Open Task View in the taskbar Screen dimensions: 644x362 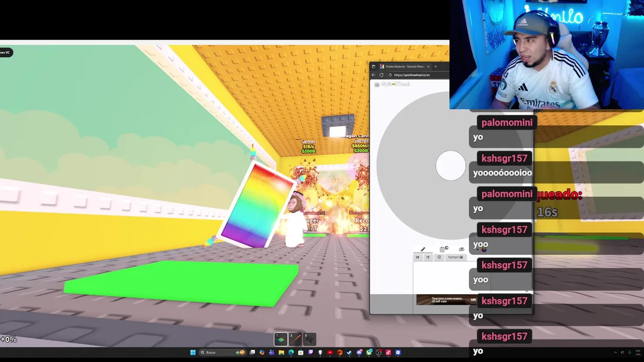coord(252,352)
